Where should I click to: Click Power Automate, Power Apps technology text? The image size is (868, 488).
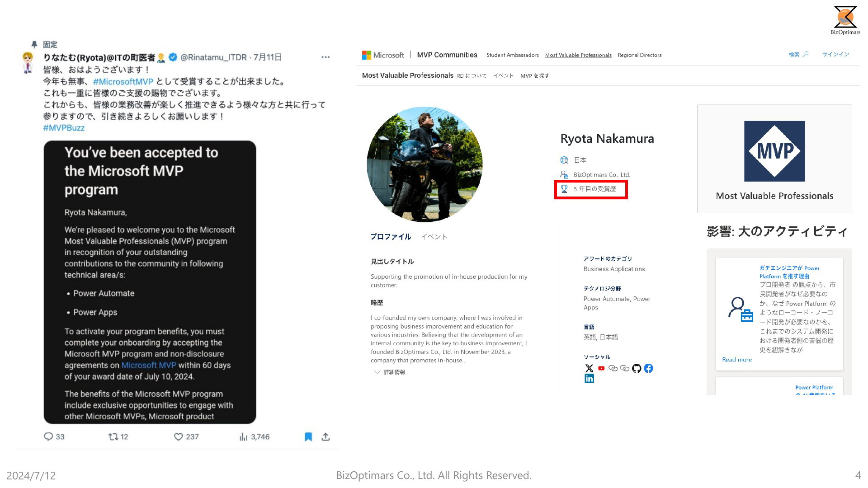617,303
